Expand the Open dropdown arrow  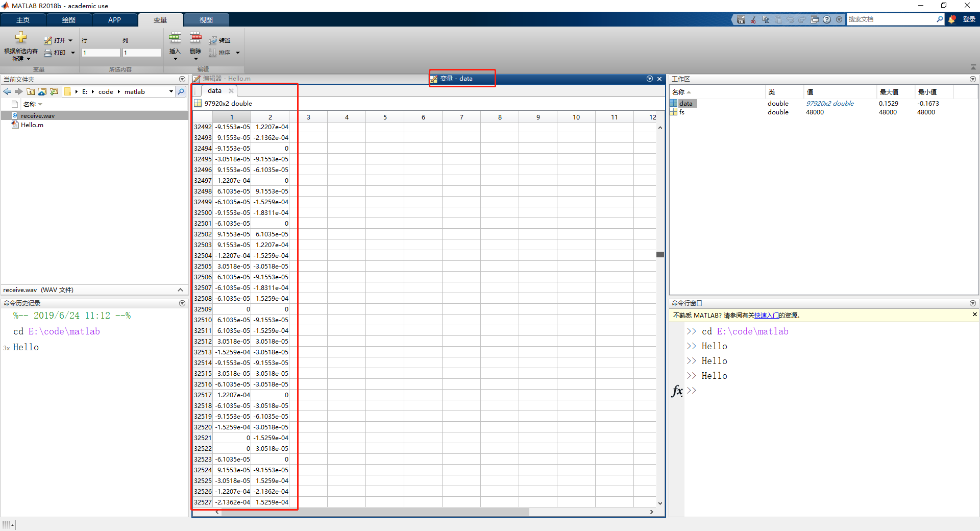tap(70, 40)
